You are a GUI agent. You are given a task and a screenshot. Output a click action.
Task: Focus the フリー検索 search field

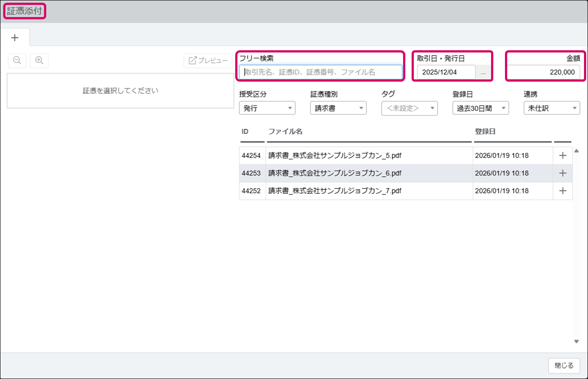(x=320, y=72)
